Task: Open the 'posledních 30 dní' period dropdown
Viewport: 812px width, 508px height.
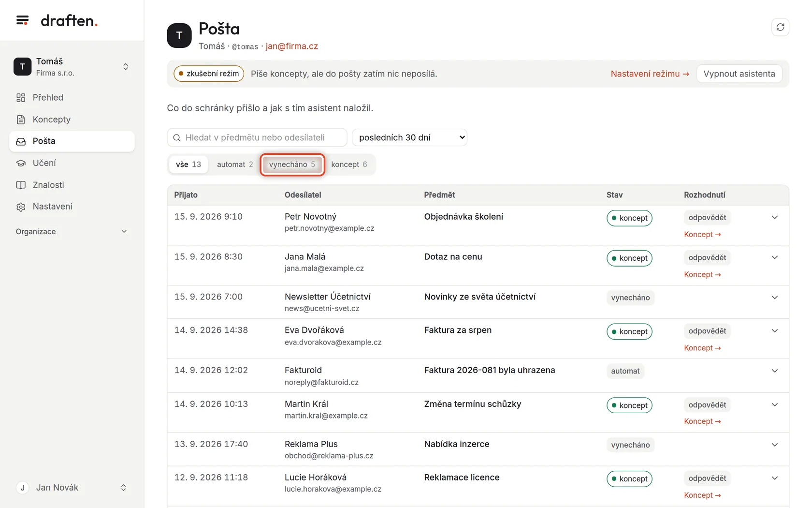Action: click(x=409, y=137)
